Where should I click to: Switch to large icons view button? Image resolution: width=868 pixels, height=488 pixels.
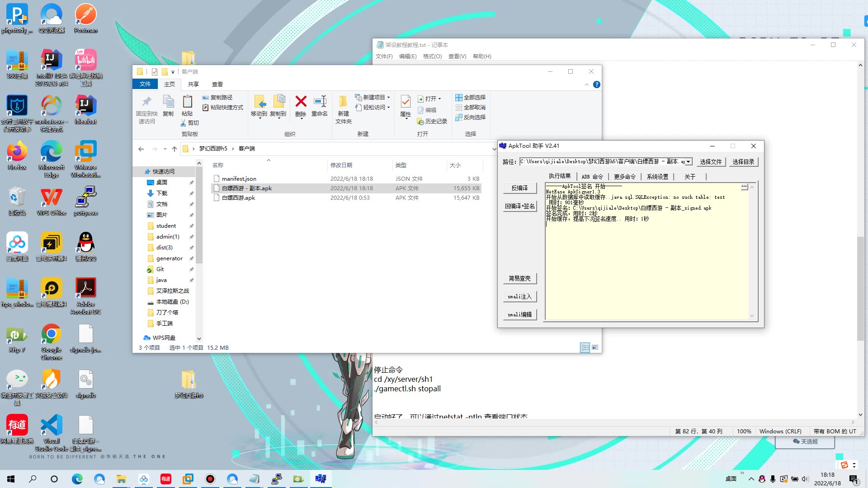coord(595,347)
